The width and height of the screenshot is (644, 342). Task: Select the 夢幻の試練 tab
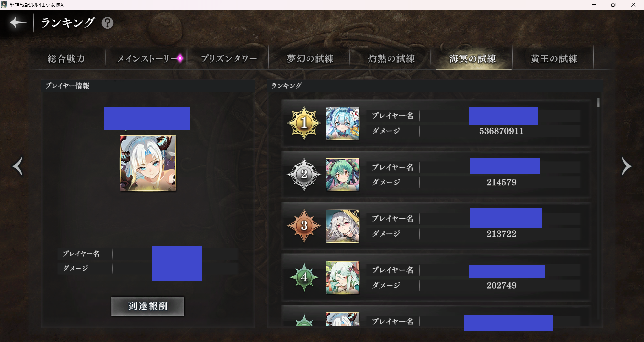click(309, 59)
